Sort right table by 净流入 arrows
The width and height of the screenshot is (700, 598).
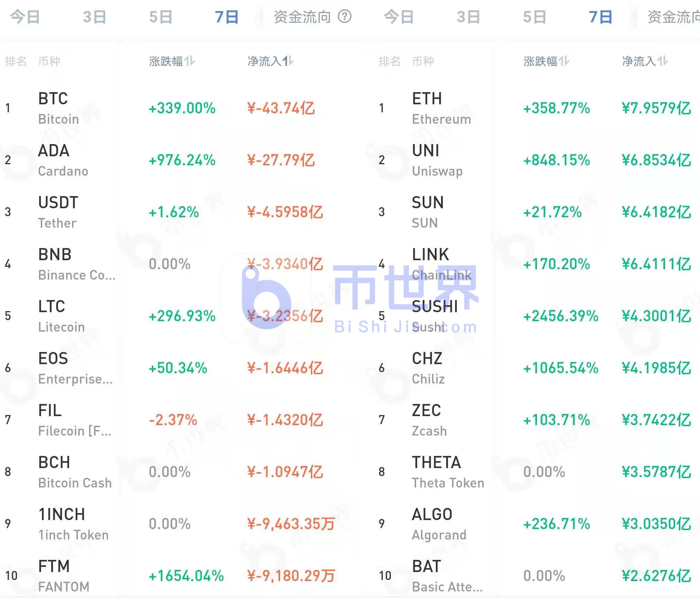[663, 61]
